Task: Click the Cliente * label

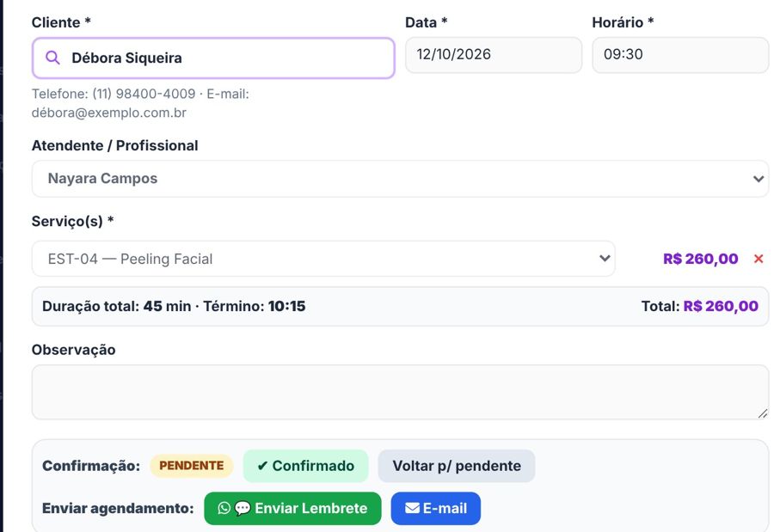Action: [x=61, y=22]
